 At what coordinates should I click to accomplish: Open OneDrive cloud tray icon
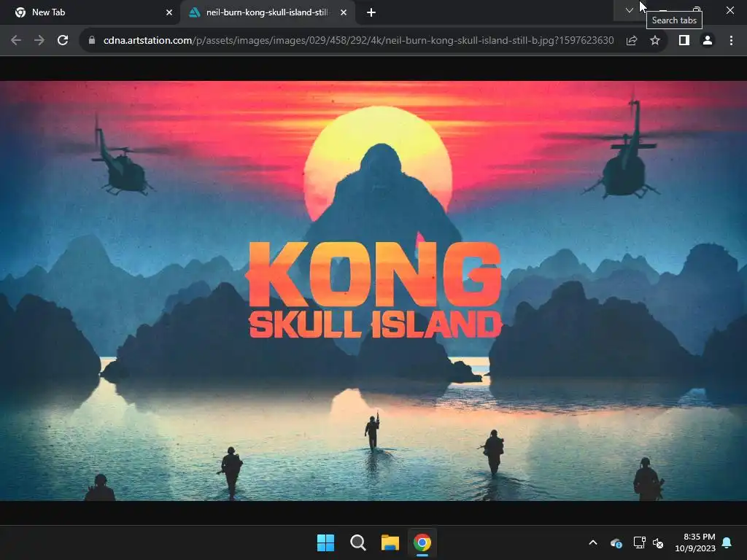click(x=616, y=542)
